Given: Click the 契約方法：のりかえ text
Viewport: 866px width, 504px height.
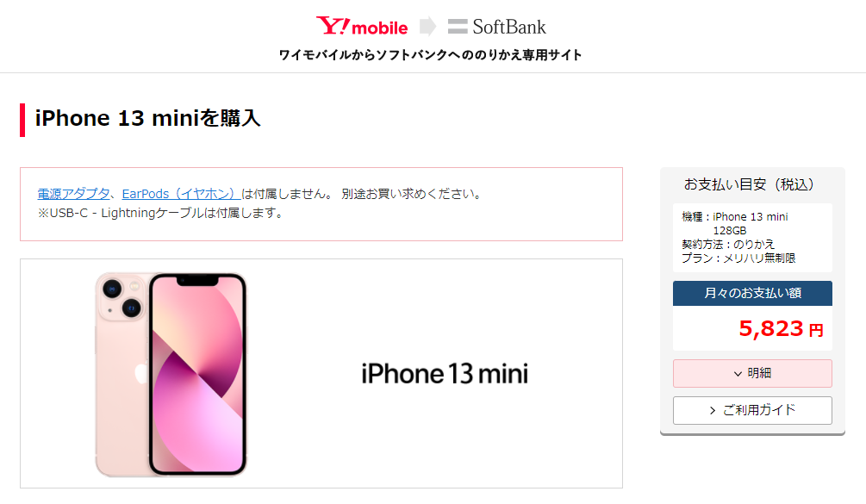Looking at the screenshot, I should (728, 244).
